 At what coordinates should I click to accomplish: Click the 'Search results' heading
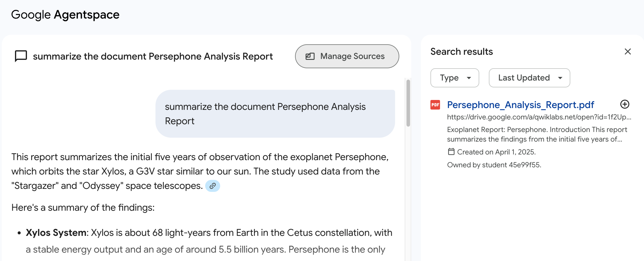pos(462,51)
